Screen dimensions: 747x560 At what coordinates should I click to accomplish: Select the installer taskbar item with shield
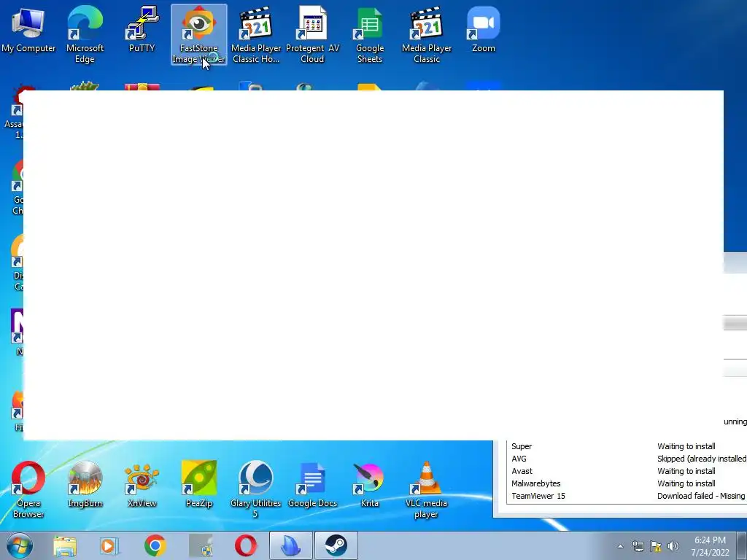(x=201, y=545)
